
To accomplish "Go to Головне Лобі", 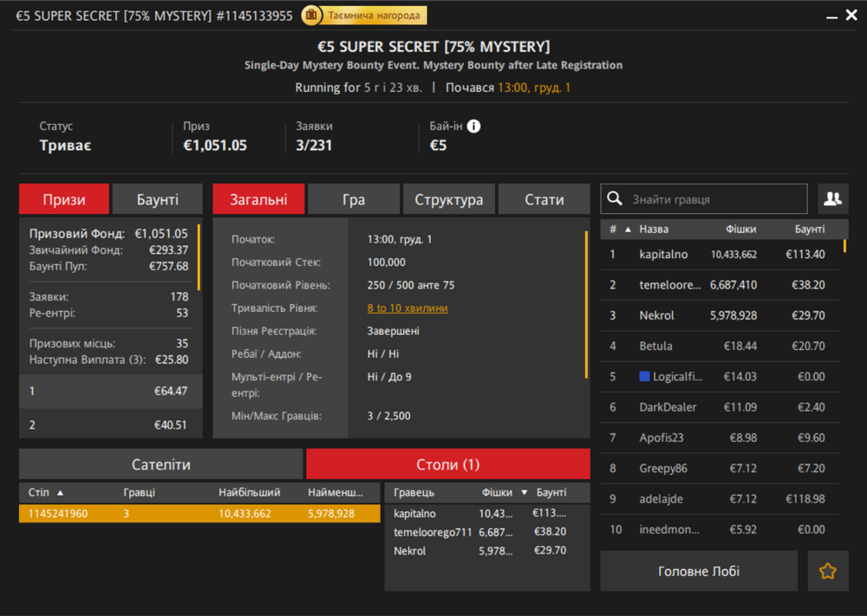I will pyautogui.click(x=698, y=571).
